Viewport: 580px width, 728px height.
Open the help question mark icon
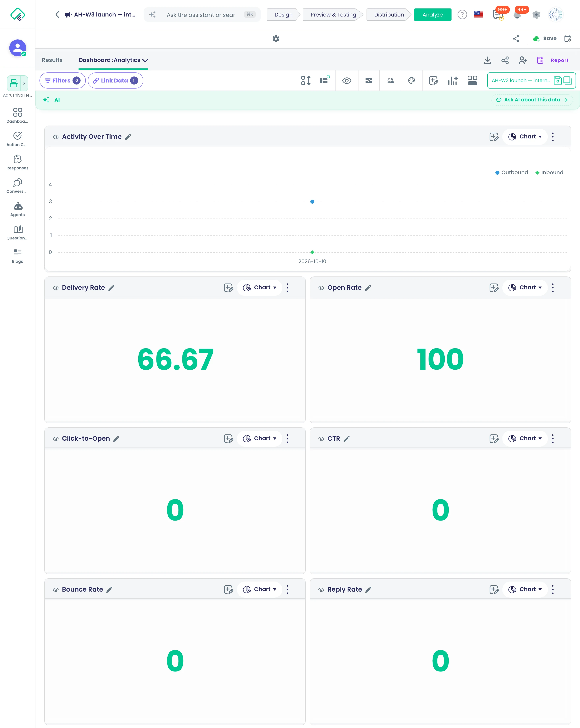point(462,14)
